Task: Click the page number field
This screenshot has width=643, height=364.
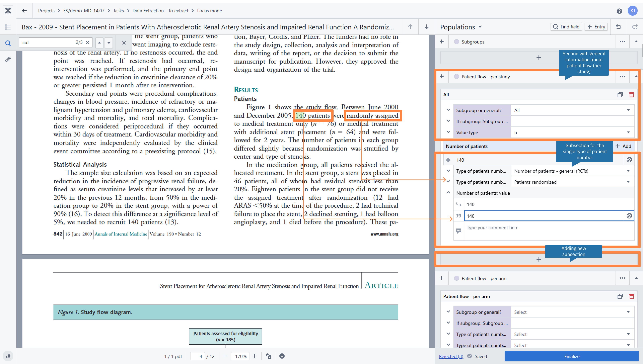Action: click(198, 356)
